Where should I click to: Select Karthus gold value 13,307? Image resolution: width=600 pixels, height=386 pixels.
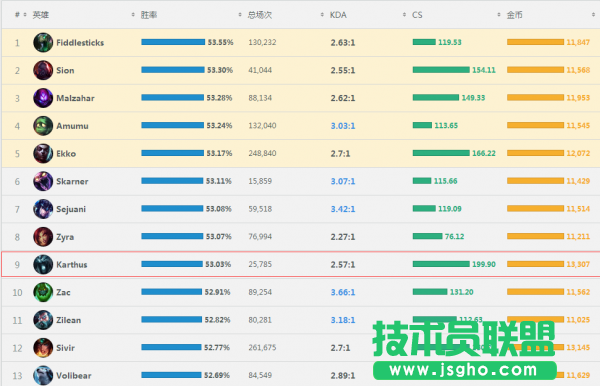tap(578, 264)
